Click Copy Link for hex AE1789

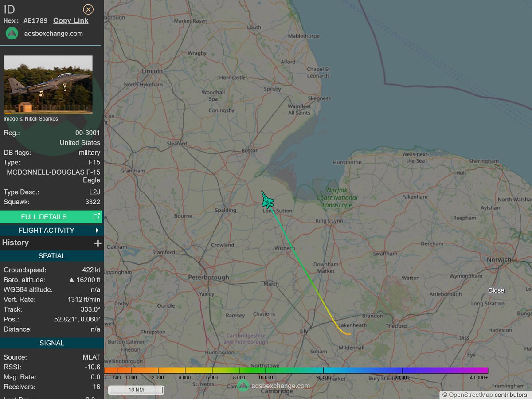pos(70,20)
